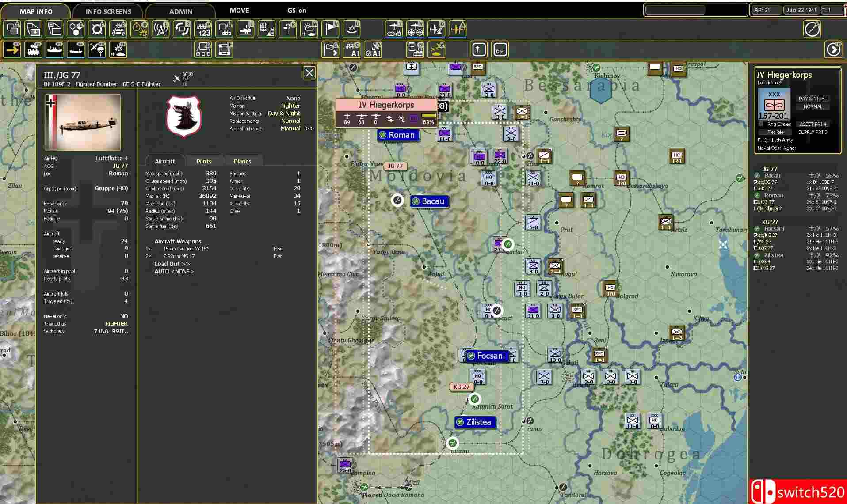Switch to the Pilots tab
Viewport: 847px width, 504px height.
click(x=204, y=161)
